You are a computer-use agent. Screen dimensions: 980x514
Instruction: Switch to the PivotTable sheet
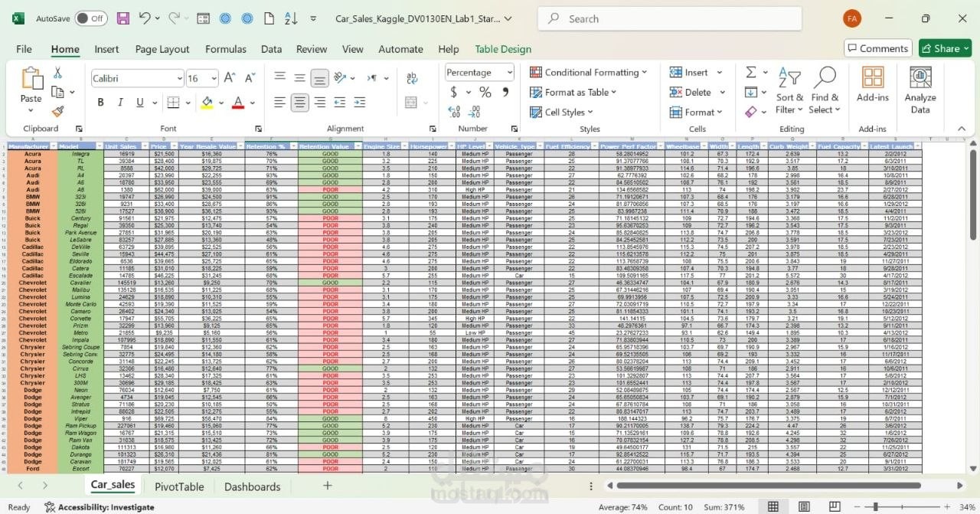tap(179, 486)
